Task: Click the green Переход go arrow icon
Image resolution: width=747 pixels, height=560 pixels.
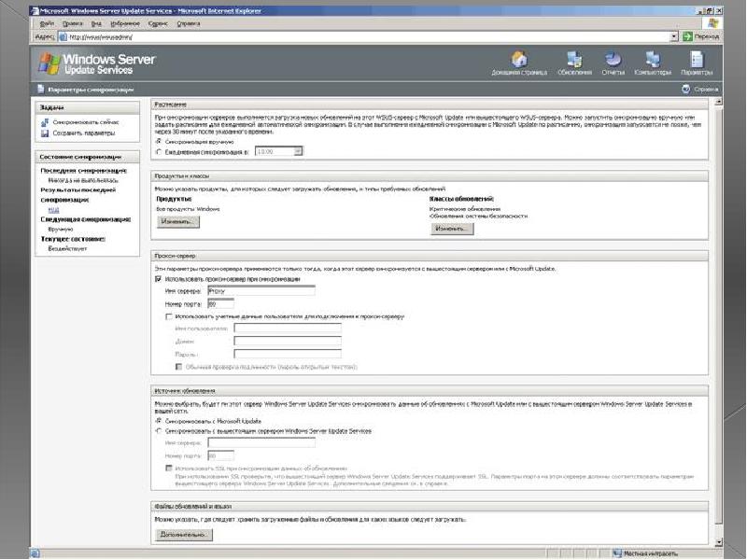Action: (x=687, y=36)
